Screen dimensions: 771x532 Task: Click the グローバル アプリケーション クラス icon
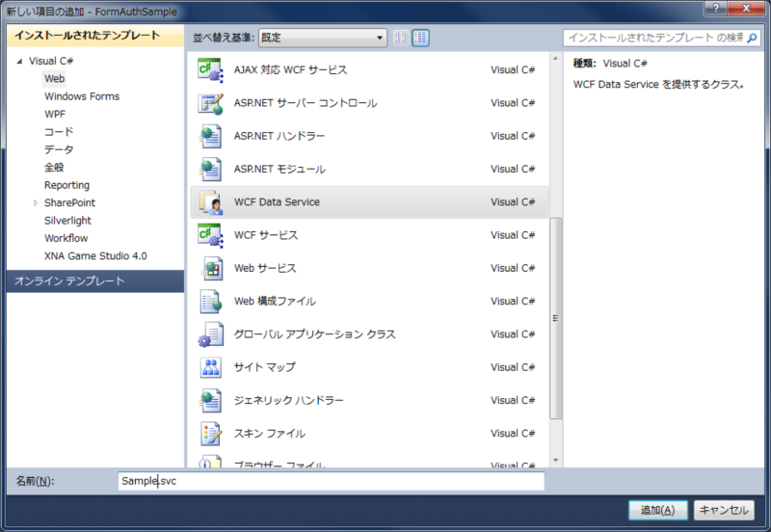coord(211,334)
